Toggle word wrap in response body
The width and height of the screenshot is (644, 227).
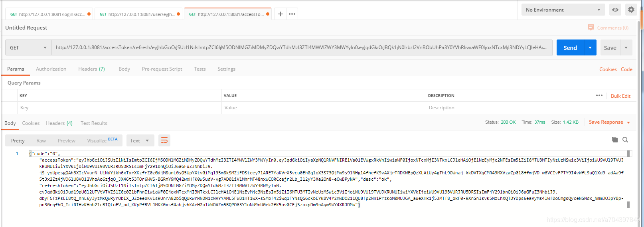click(x=164, y=140)
